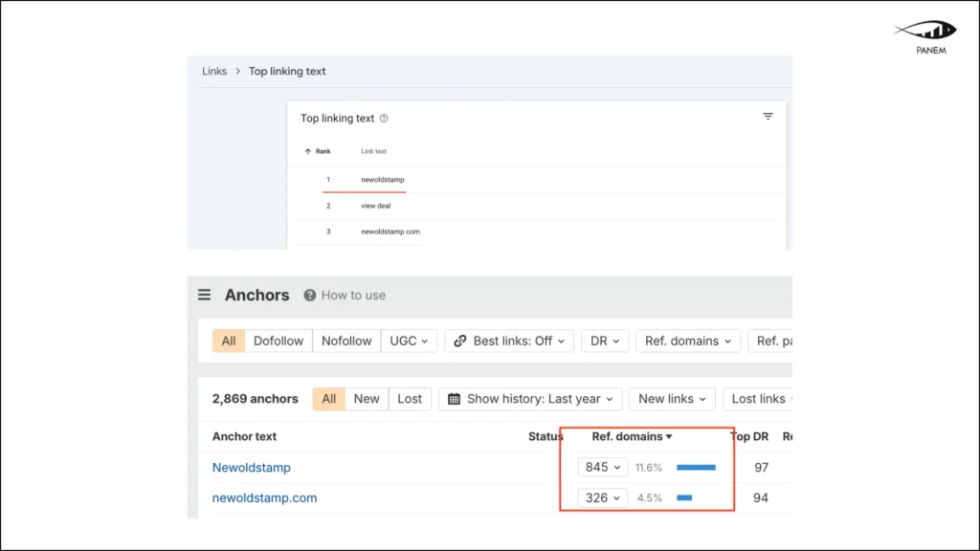Click the Link text column header
Screen dimensions: 980x551
pos(374,151)
